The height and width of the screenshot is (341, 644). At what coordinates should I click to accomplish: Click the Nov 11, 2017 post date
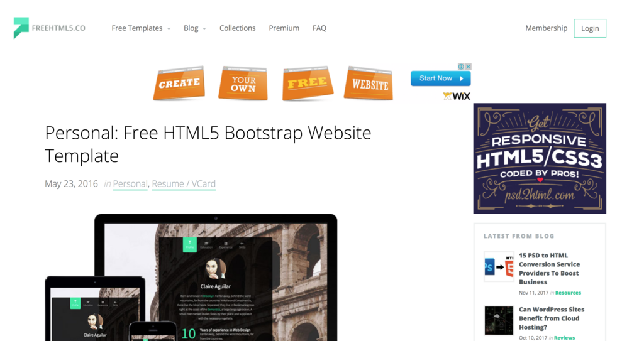click(x=533, y=293)
